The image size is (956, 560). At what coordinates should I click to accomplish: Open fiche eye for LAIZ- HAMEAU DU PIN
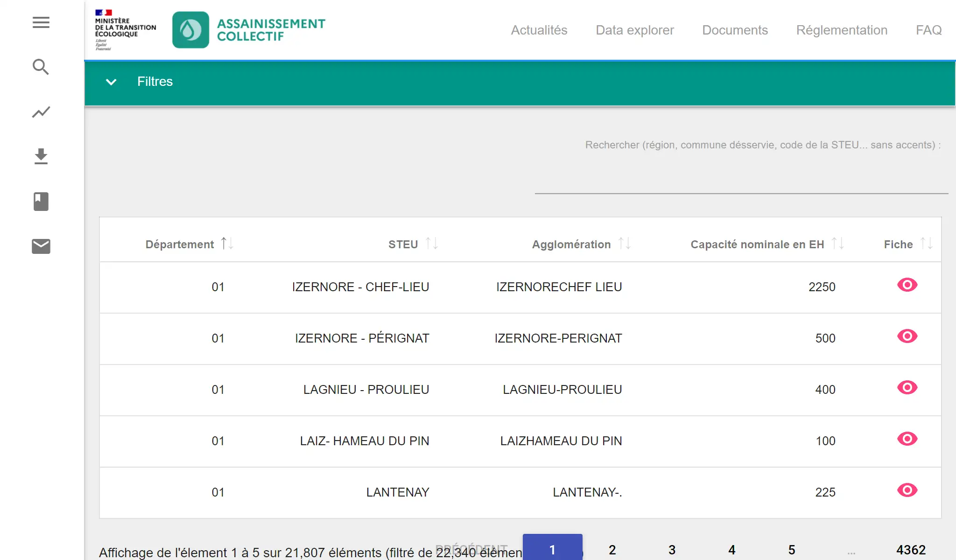[x=907, y=439]
